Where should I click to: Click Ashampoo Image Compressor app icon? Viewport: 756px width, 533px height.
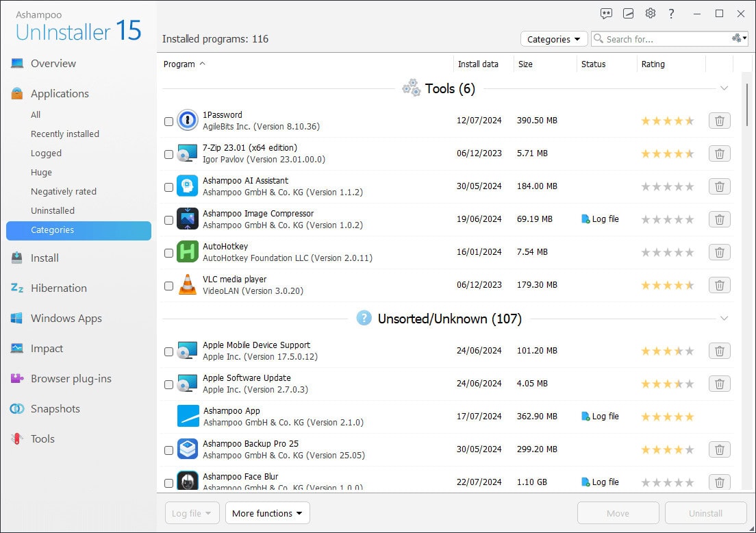tap(188, 219)
